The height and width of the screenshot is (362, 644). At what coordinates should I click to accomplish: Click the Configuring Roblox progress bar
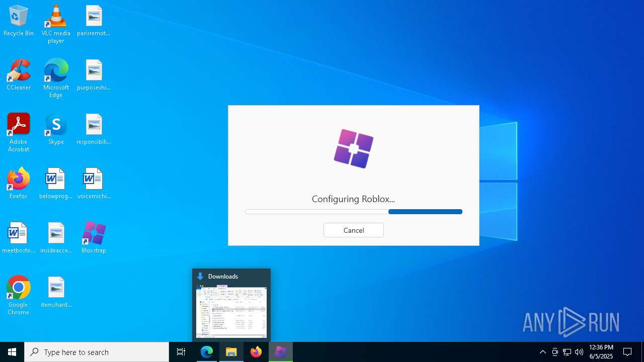point(354,212)
